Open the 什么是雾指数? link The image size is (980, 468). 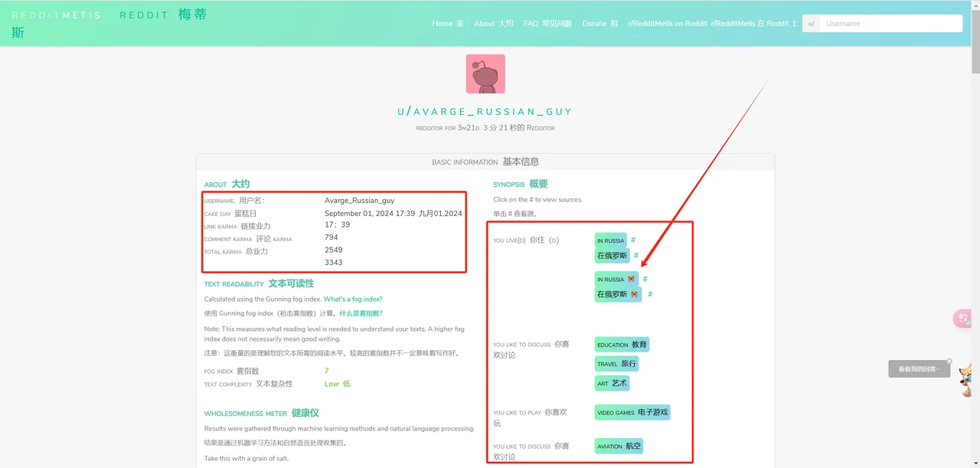coord(361,313)
